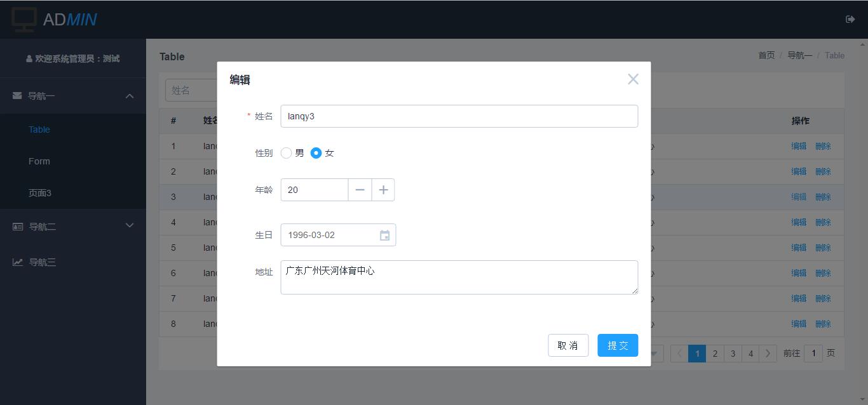Click 删除 link in row 8
Screen dimensions: 868x405
tap(823, 324)
